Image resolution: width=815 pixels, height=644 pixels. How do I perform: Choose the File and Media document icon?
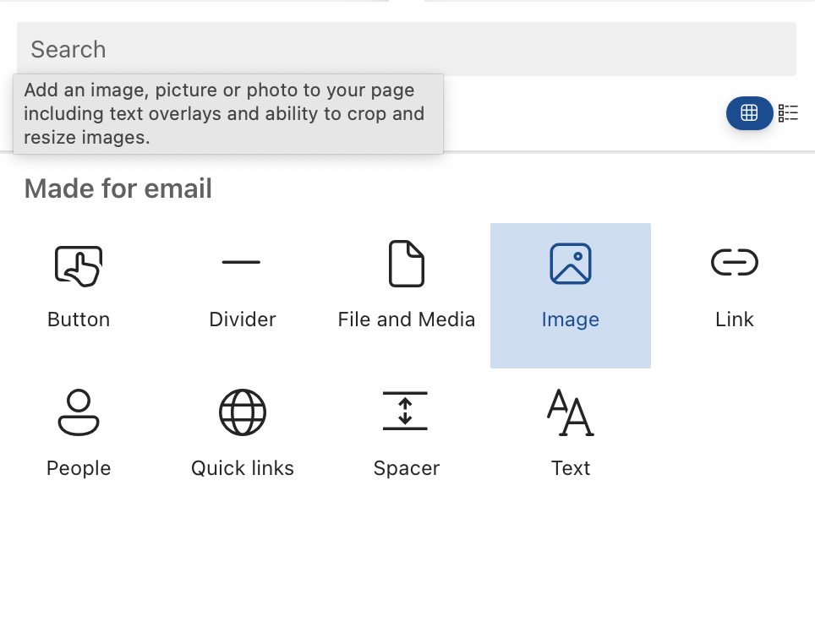click(x=406, y=264)
